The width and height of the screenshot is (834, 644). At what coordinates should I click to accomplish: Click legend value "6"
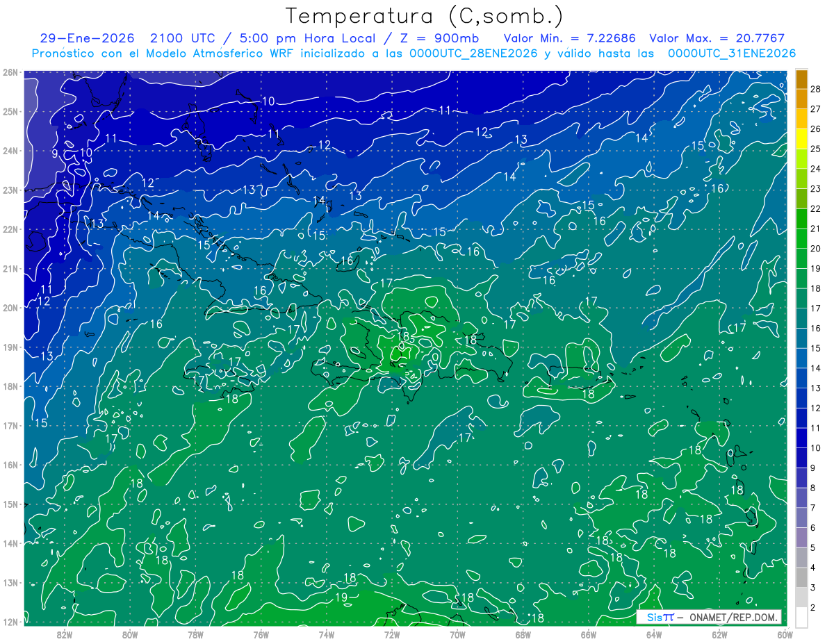(813, 528)
